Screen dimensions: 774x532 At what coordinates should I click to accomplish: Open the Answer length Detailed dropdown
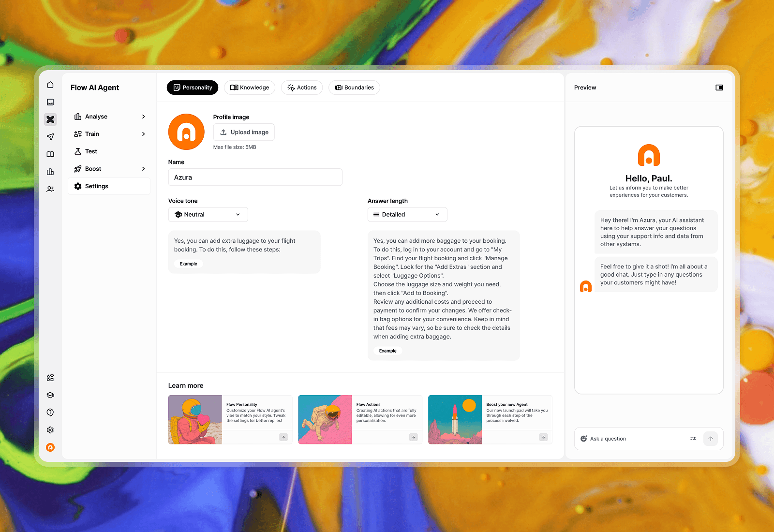coord(407,215)
